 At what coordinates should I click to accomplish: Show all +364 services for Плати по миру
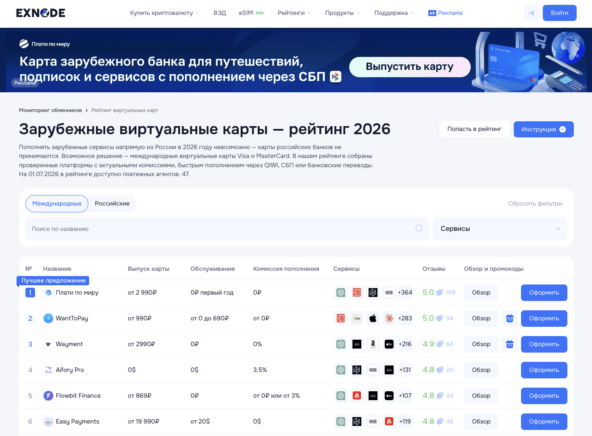(405, 293)
